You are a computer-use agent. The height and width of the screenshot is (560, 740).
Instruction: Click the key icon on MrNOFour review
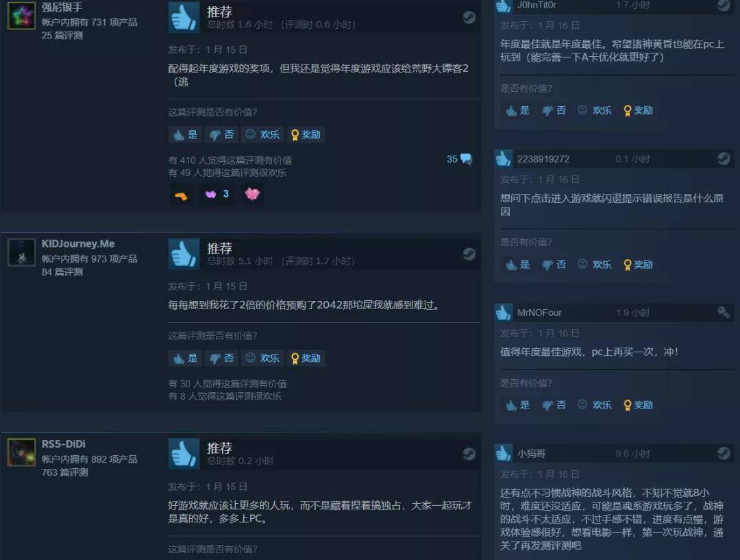pos(723,312)
